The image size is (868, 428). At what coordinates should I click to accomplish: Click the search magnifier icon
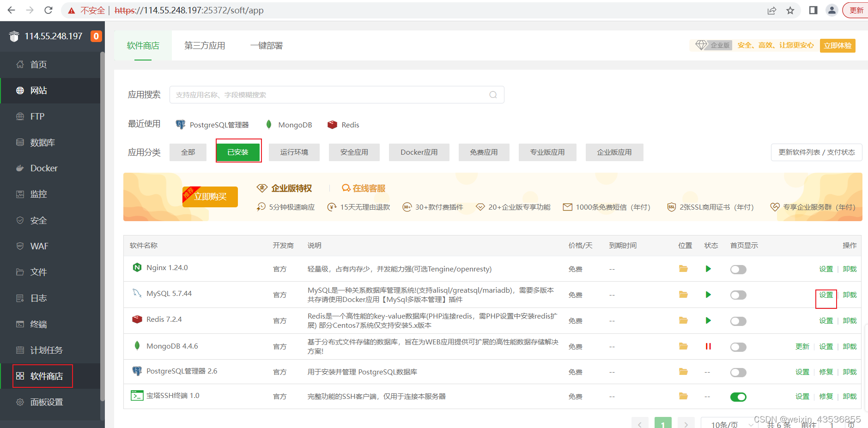coord(493,95)
